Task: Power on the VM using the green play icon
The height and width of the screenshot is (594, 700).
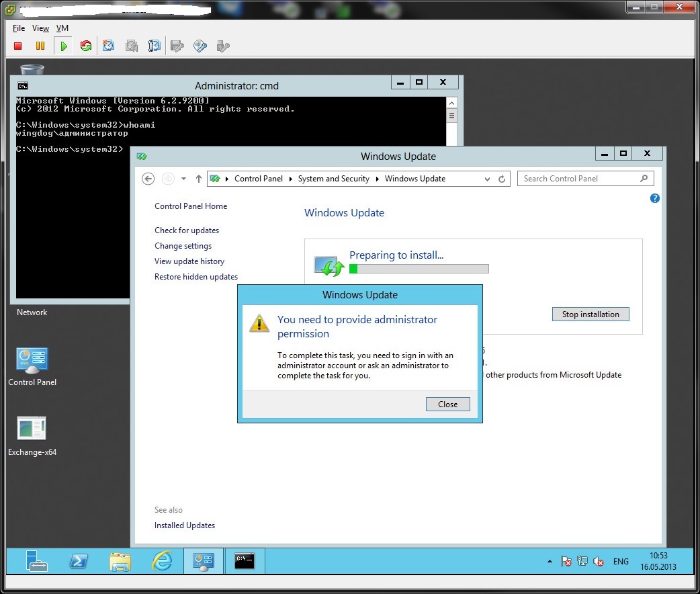Action: point(63,46)
